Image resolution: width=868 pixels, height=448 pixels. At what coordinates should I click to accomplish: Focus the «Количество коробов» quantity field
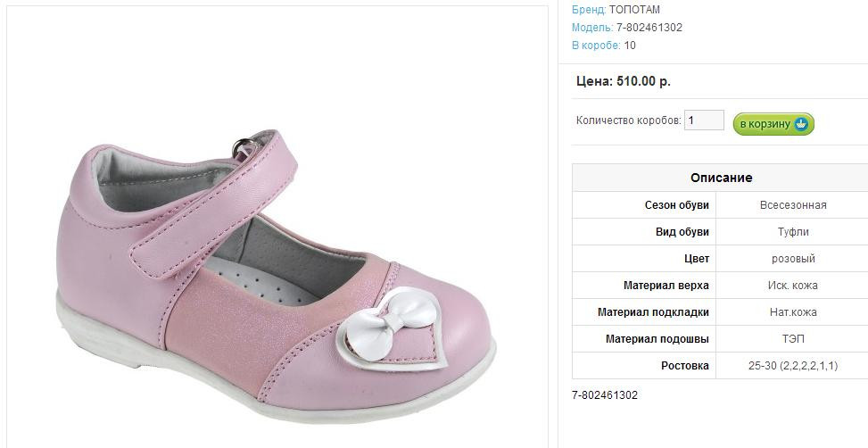[703, 120]
